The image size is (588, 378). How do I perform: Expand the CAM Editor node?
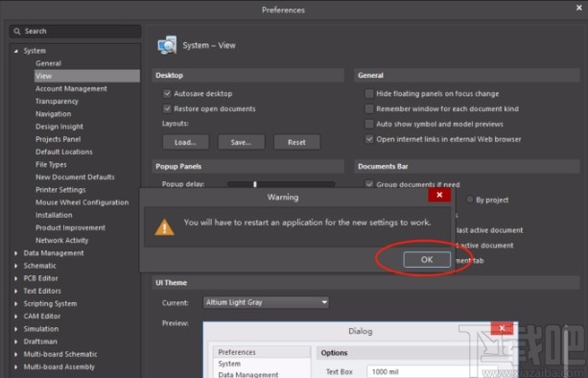(15, 317)
